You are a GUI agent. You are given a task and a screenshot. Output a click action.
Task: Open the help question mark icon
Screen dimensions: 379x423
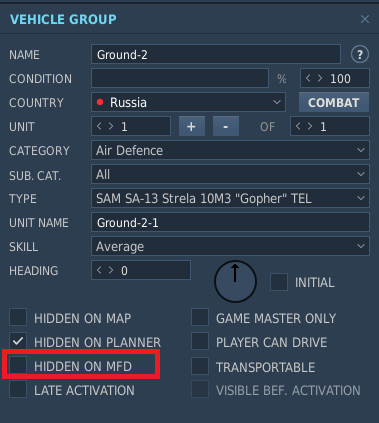pyautogui.click(x=360, y=54)
